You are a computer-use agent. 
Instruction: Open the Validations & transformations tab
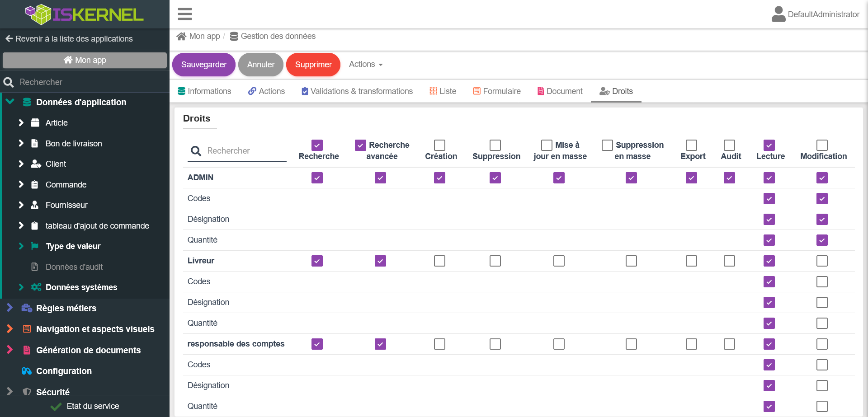click(x=357, y=91)
